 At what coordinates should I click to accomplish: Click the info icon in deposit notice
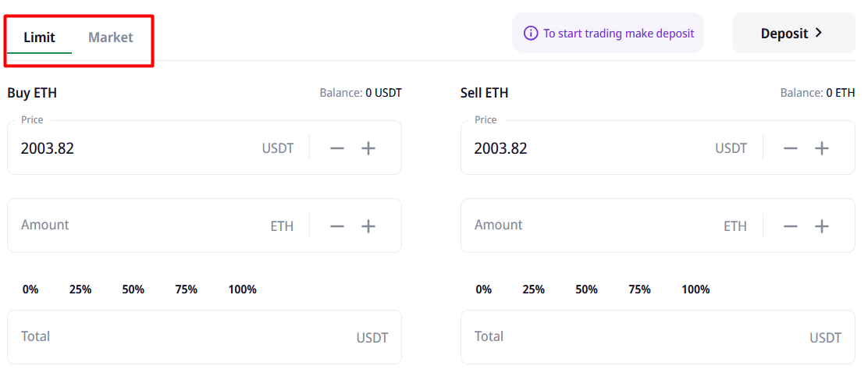[531, 34]
